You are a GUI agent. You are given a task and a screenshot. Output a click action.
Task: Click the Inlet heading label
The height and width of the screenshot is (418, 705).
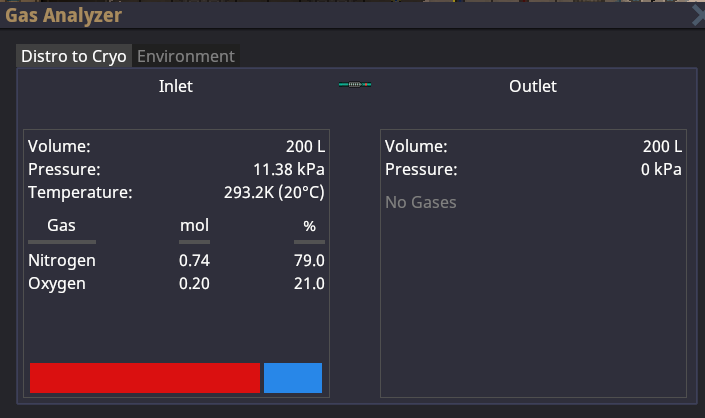click(x=176, y=86)
